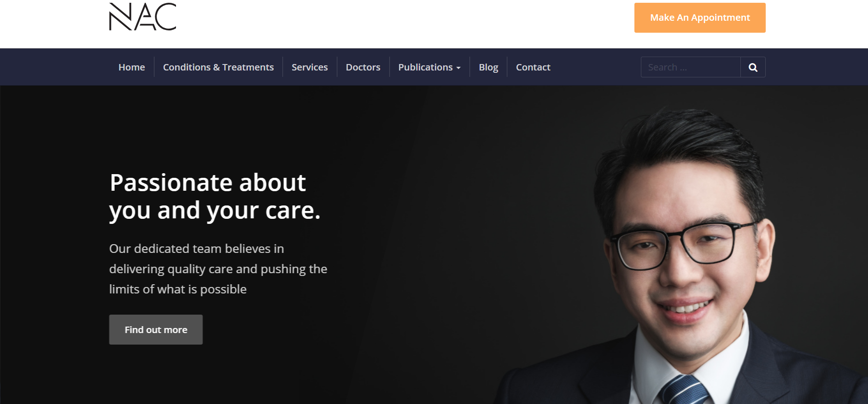The image size is (868, 404).
Task: Click Make An Appointment button
Action: (700, 18)
